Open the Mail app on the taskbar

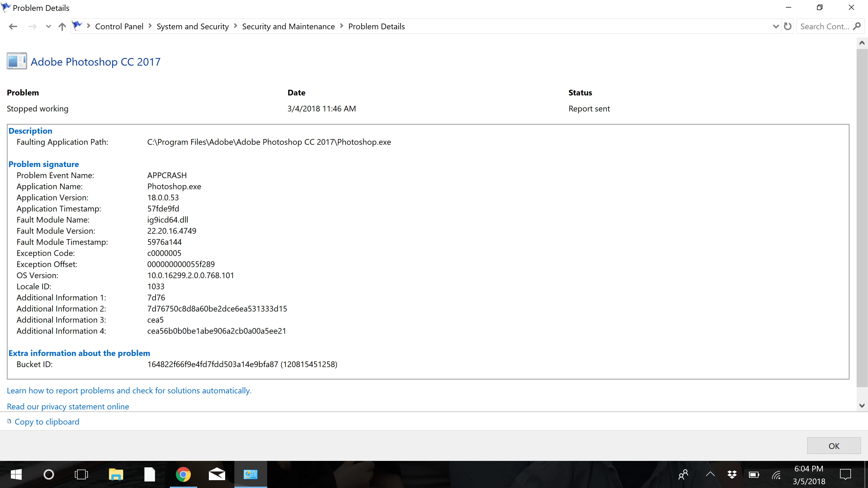click(x=217, y=474)
